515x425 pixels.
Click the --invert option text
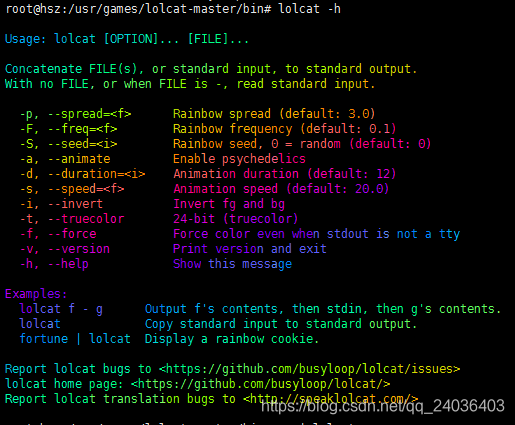[x=76, y=204]
